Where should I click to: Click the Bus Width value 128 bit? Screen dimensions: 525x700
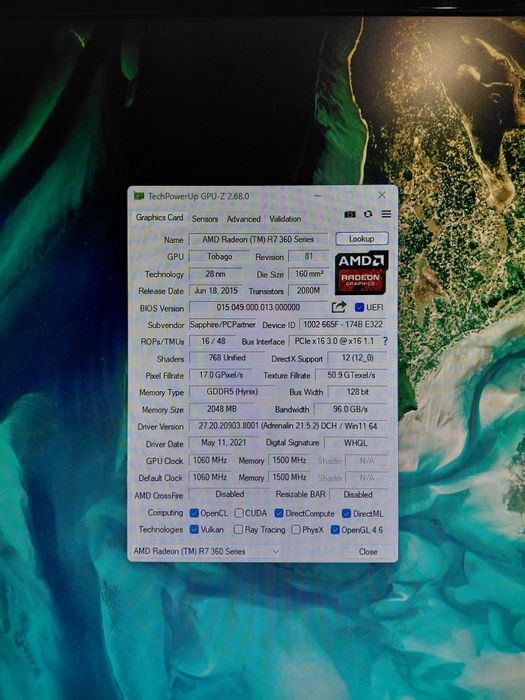[357, 392]
